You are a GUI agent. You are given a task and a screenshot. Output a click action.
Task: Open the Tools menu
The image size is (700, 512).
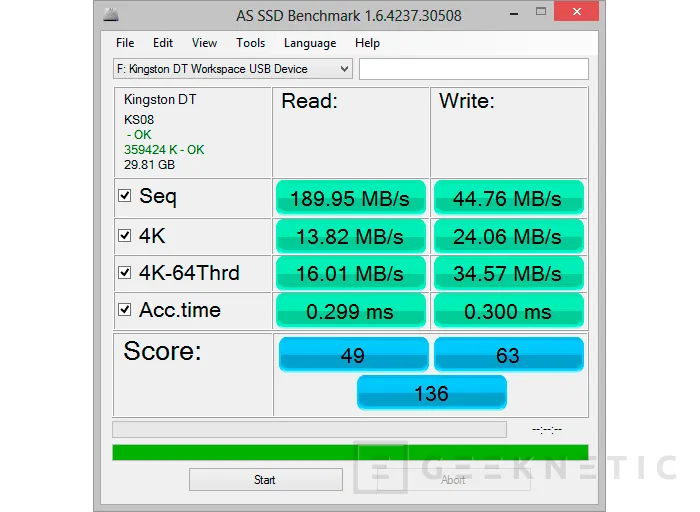point(250,43)
